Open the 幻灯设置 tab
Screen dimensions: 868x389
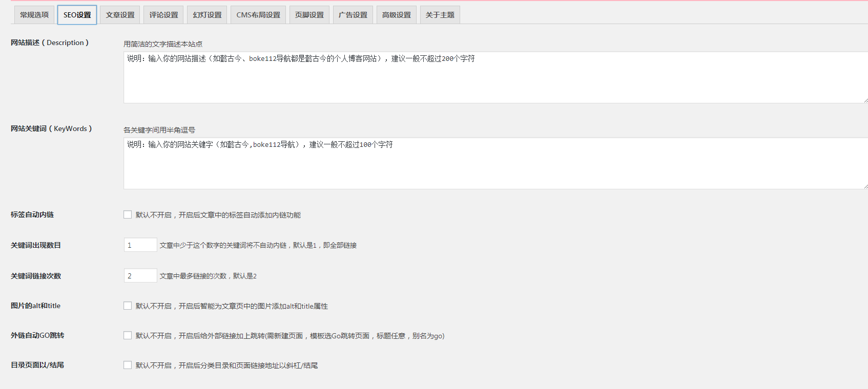pyautogui.click(x=208, y=15)
